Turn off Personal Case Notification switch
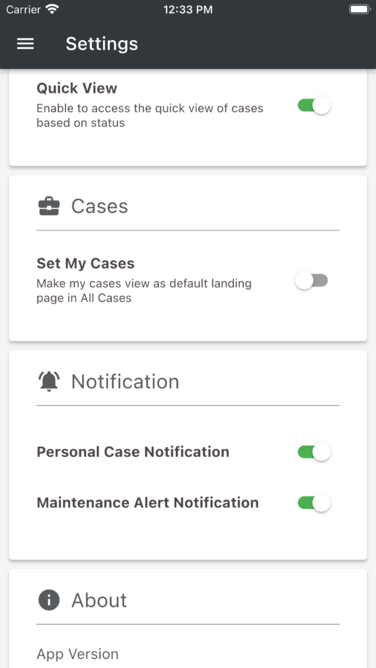376x668 pixels. click(314, 452)
